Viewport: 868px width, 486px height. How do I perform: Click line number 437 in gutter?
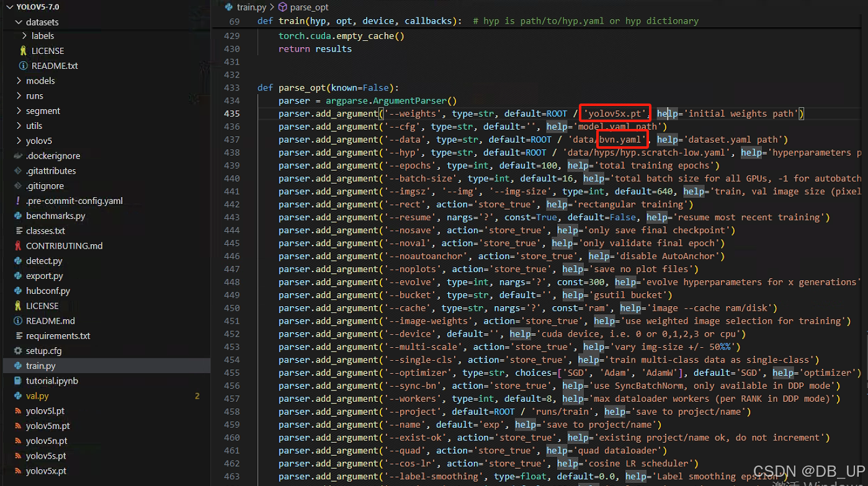(x=231, y=139)
